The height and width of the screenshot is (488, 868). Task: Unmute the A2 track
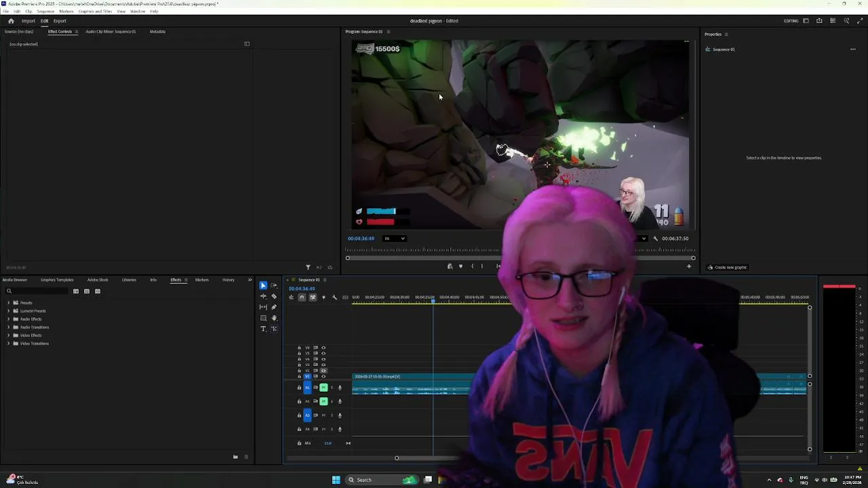[x=323, y=401]
